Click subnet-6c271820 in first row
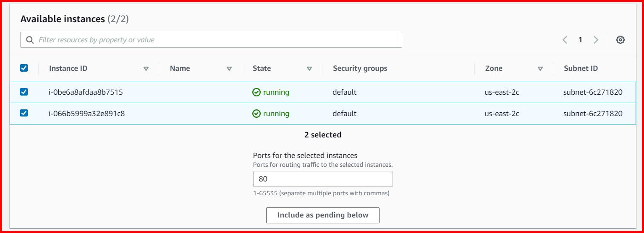 [593, 92]
